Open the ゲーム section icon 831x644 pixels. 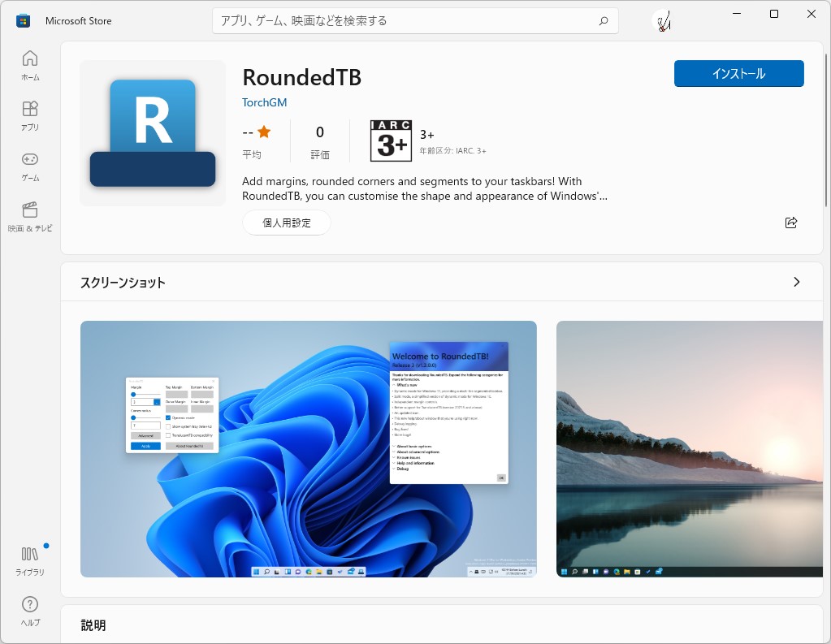[x=29, y=164]
